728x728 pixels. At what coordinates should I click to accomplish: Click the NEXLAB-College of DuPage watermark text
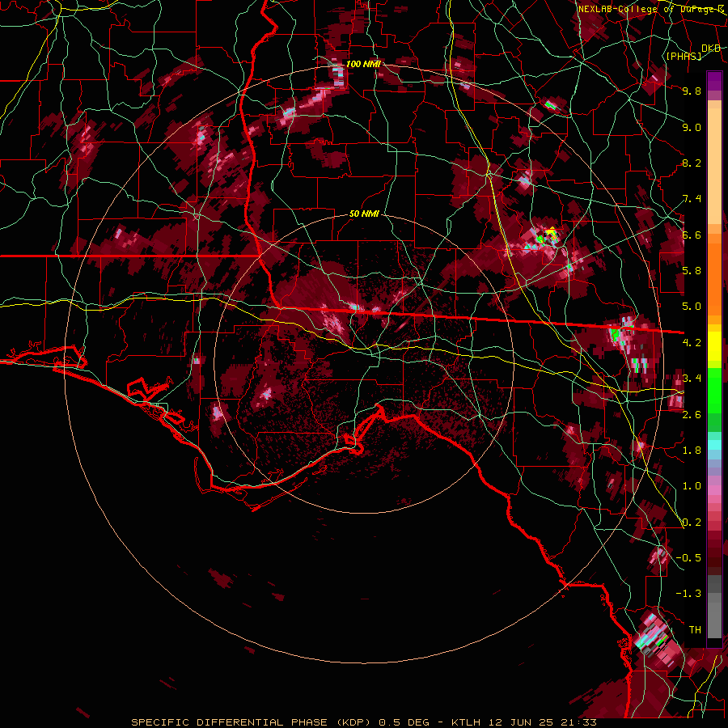click(651, 9)
